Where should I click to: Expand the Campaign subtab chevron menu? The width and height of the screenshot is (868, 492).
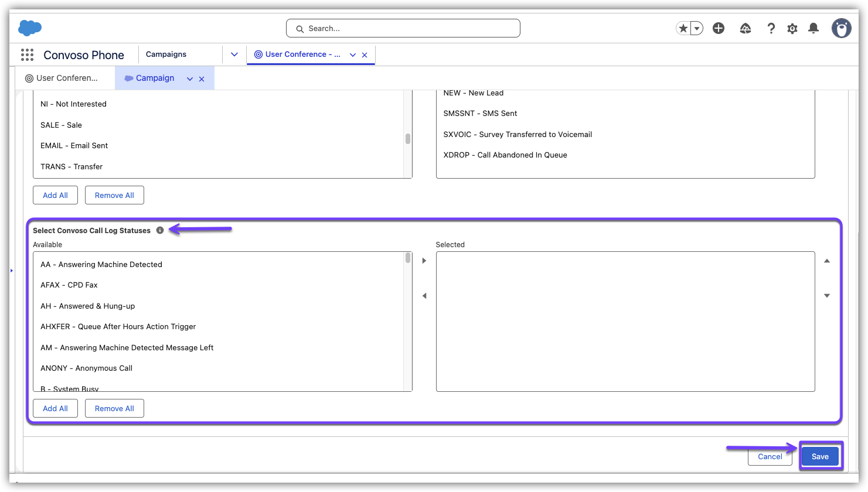point(189,78)
